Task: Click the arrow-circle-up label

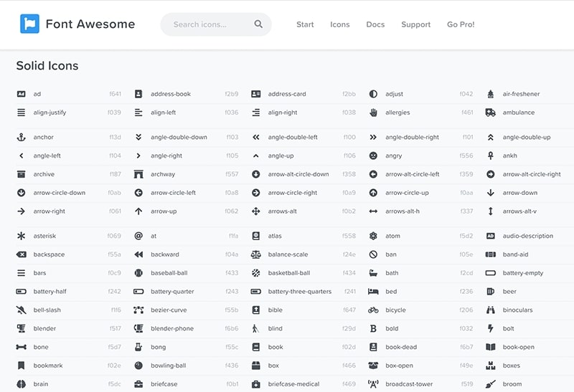Action: (x=407, y=193)
